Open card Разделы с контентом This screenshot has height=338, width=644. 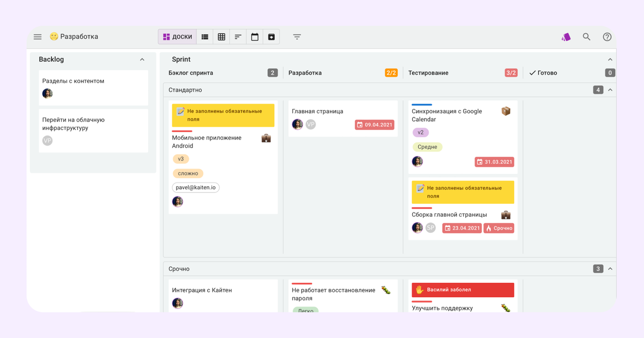pos(94,88)
